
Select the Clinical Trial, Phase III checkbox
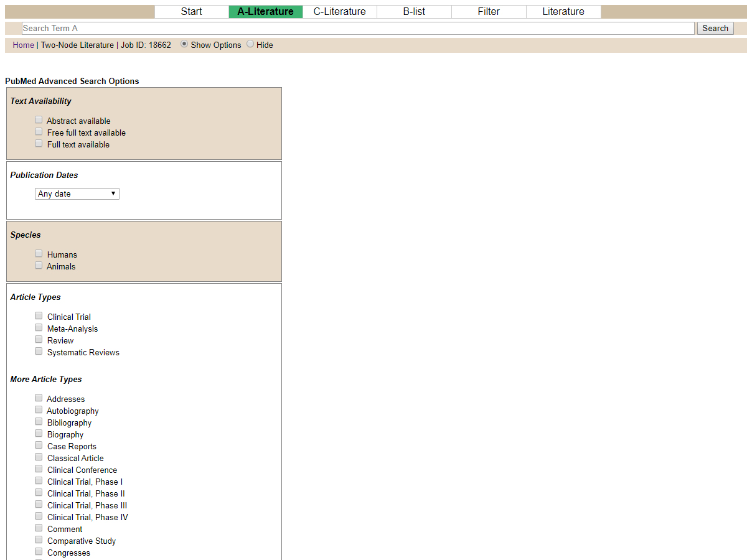click(x=39, y=505)
